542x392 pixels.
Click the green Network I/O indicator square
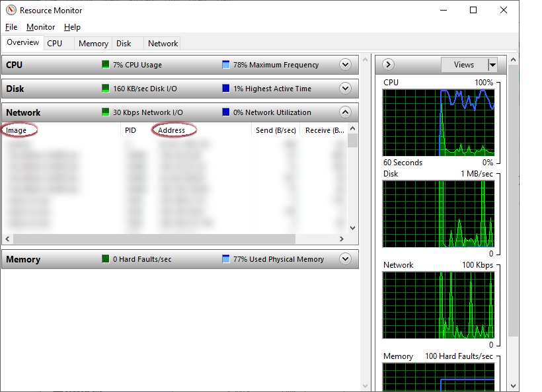106,112
